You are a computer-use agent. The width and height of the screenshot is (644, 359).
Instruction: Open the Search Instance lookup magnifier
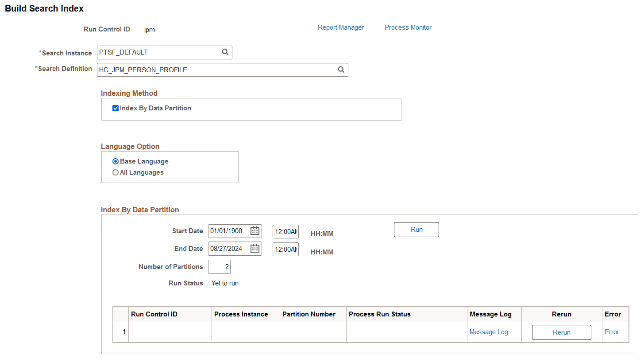pos(225,52)
